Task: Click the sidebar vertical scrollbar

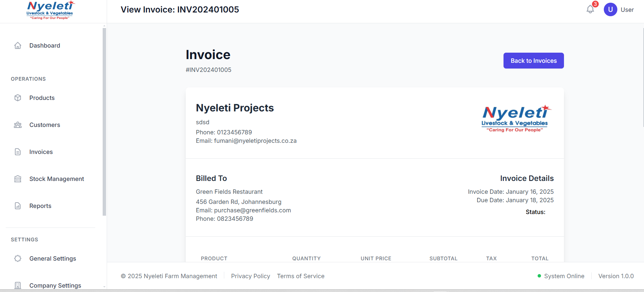Action: (104, 122)
